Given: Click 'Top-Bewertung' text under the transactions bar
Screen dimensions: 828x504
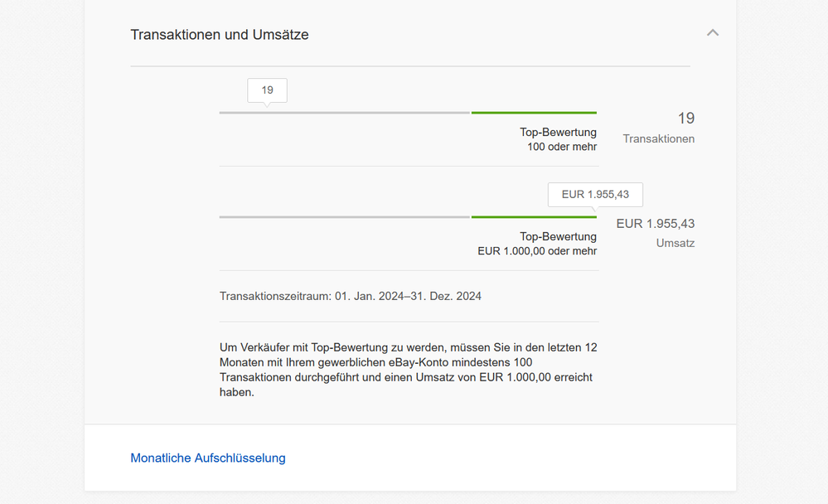Looking at the screenshot, I should (558, 132).
